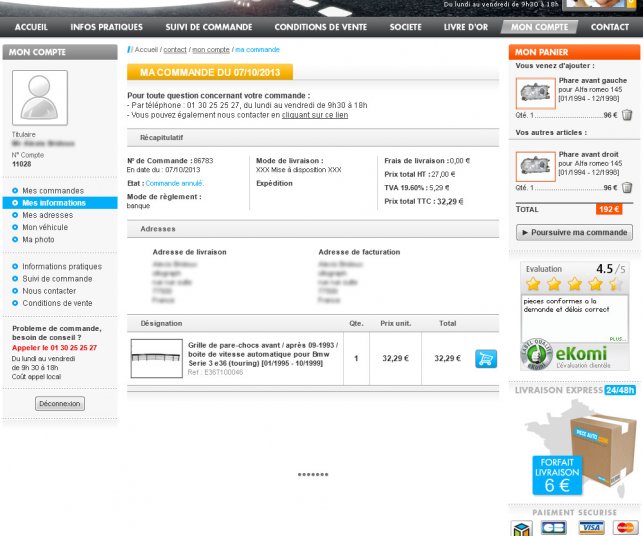
Task: Open the ACCUEIL menu item
Action: [31, 27]
